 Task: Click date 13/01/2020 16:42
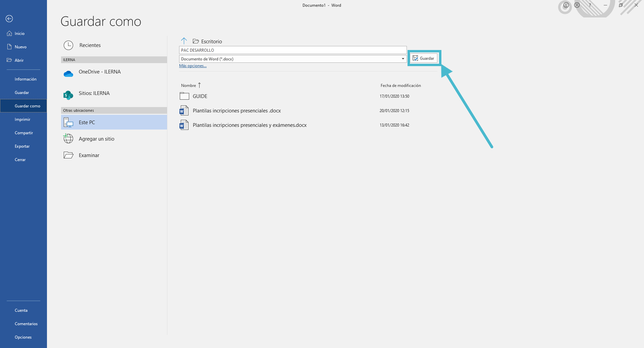click(394, 125)
